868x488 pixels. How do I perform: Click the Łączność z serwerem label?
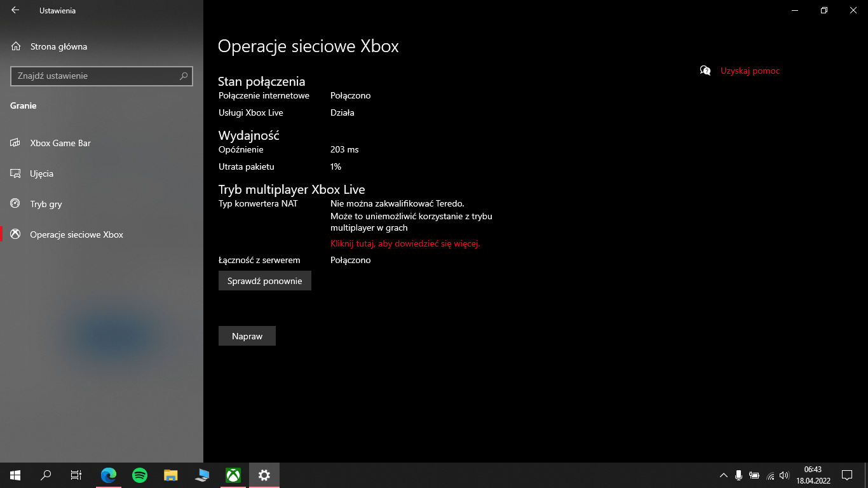[259, 260]
